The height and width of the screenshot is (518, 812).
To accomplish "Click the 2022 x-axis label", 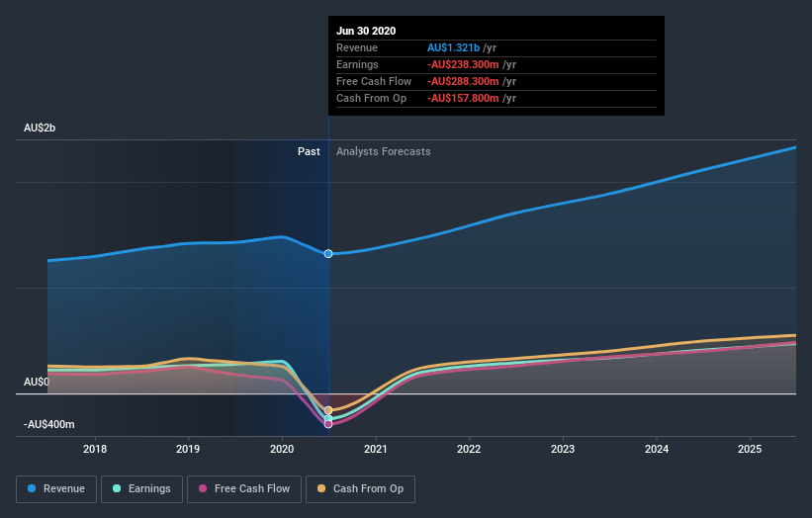I will coord(469,449).
